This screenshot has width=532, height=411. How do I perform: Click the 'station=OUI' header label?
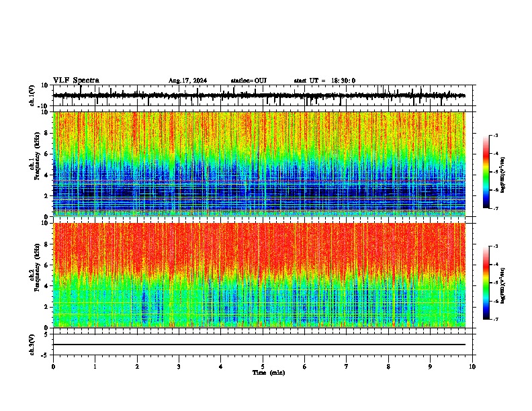(249, 81)
